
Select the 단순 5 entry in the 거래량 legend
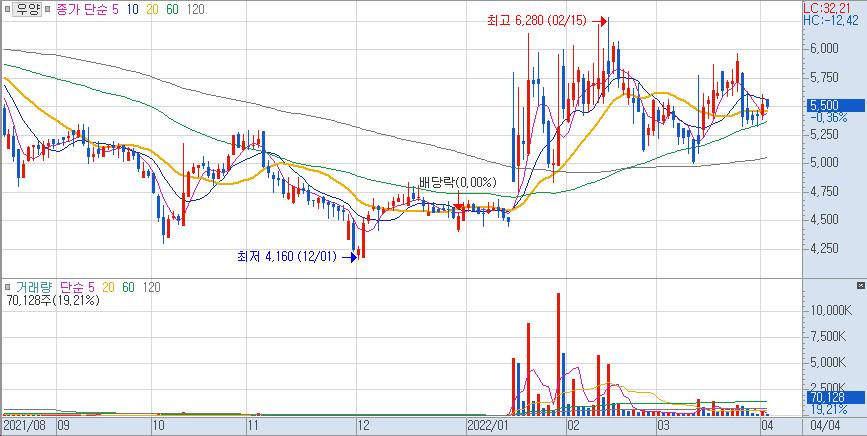coord(77,287)
